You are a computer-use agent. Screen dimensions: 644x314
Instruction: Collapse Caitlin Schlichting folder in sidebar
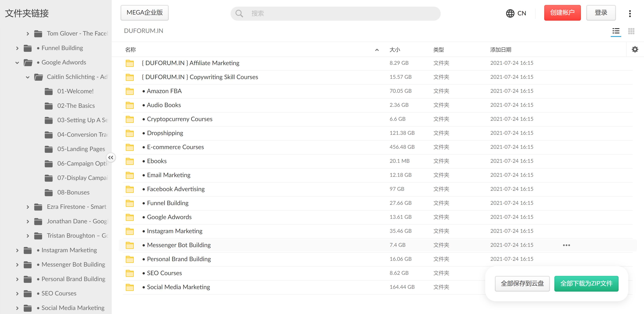coord(28,77)
